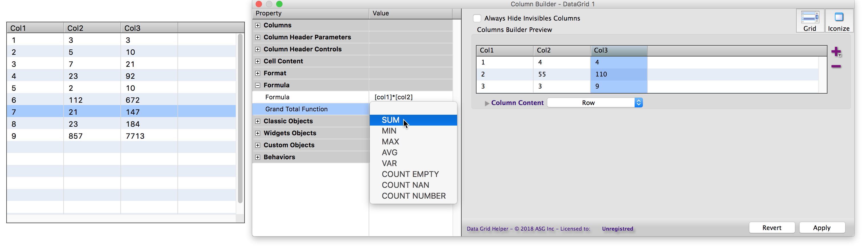This screenshot has height=250, width=868.
Task: Pick COUNT NUMBER from the popup menu
Action: tap(413, 196)
